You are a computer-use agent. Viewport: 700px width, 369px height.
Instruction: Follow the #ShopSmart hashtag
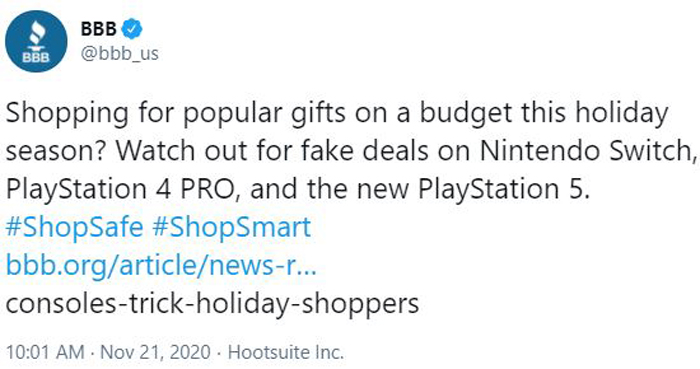(x=231, y=227)
